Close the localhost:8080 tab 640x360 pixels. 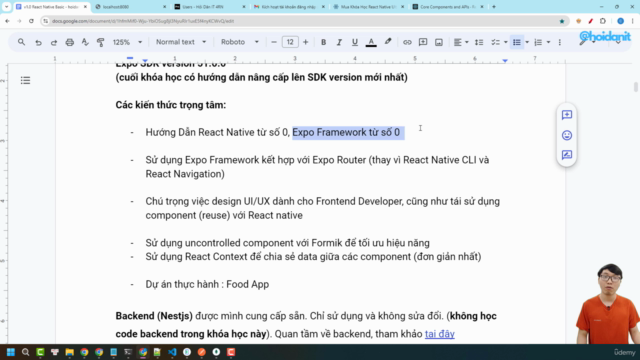point(164,7)
